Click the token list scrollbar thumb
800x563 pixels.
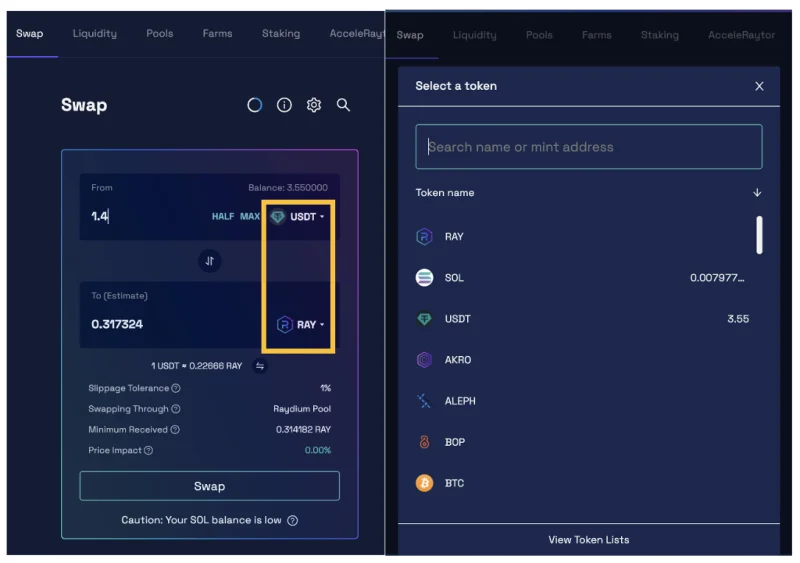click(x=759, y=235)
